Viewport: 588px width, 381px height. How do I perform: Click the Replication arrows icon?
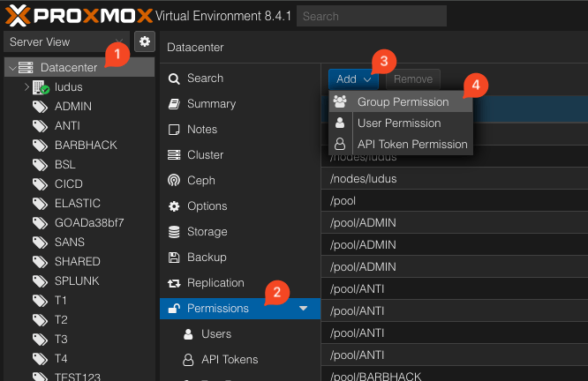pyautogui.click(x=173, y=283)
